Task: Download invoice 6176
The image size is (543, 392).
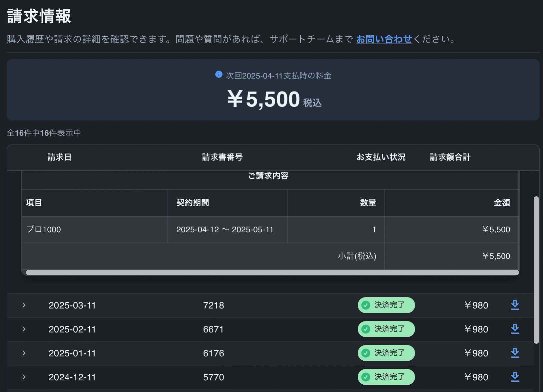Action: coord(515,353)
